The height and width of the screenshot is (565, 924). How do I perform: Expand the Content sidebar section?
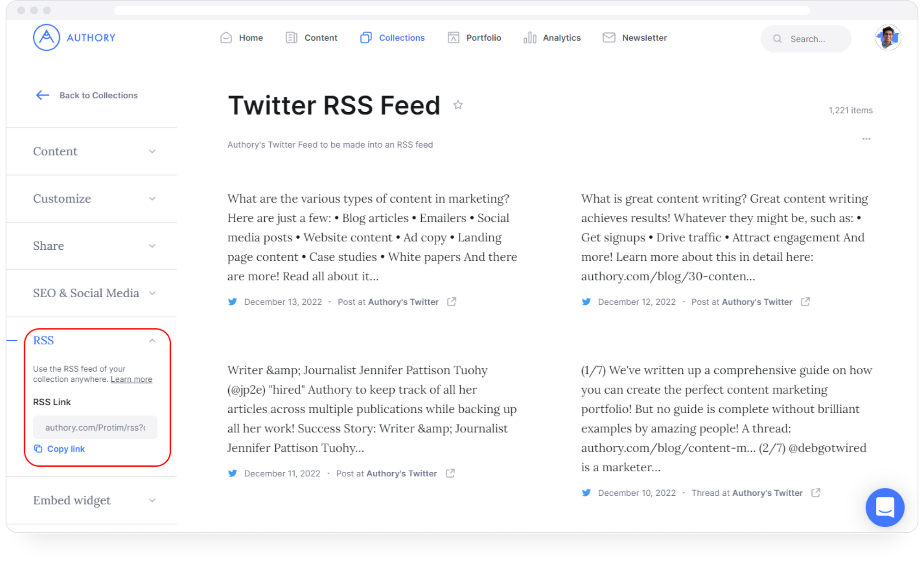95,151
